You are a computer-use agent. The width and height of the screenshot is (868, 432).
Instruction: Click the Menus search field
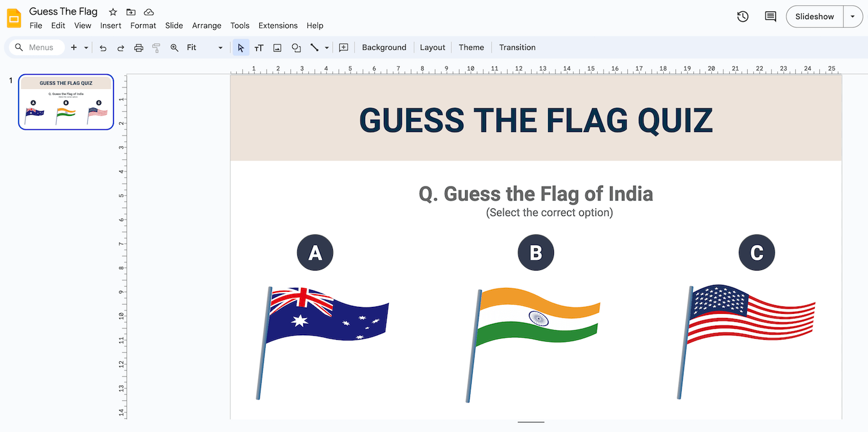coord(36,47)
